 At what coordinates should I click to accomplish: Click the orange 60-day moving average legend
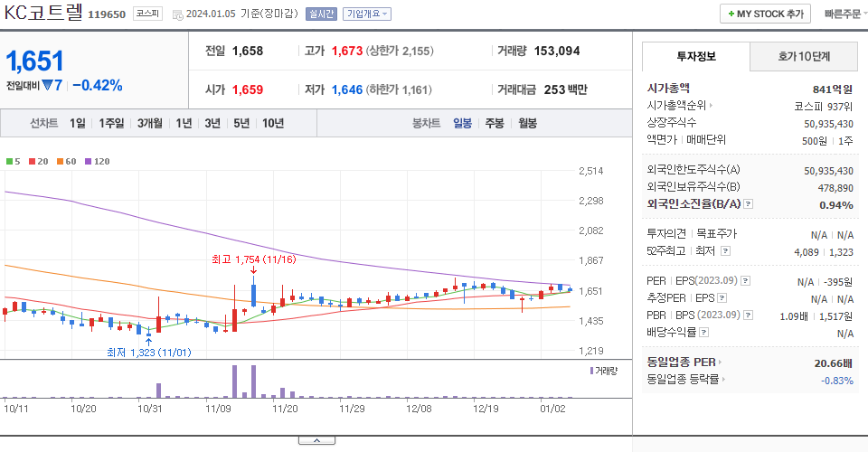click(66, 162)
